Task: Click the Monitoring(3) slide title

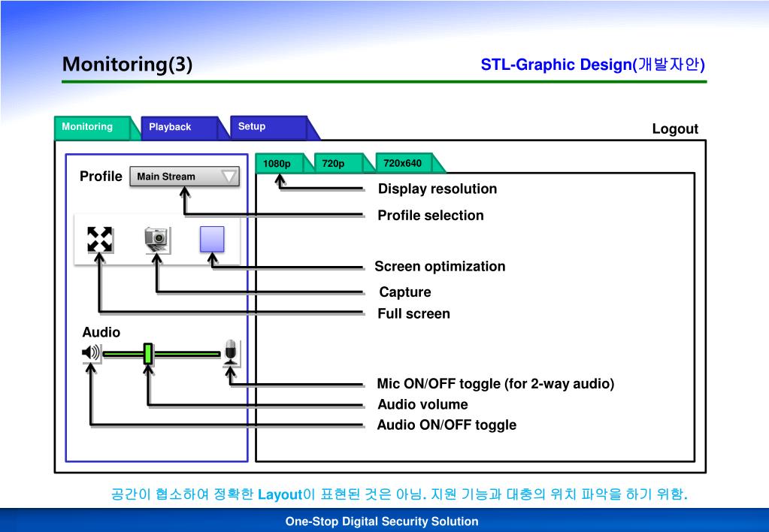Action: [128, 64]
